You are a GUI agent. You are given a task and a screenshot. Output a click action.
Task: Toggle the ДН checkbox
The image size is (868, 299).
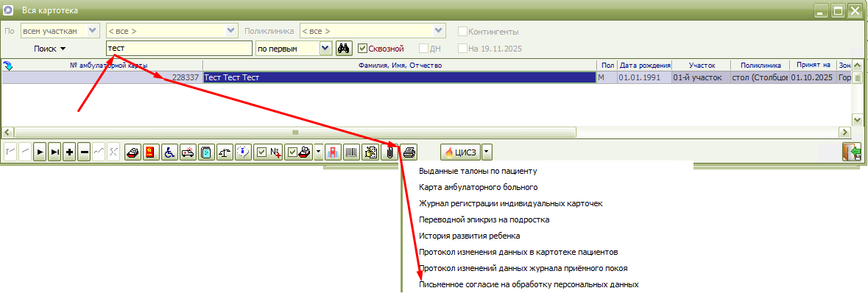point(424,49)
